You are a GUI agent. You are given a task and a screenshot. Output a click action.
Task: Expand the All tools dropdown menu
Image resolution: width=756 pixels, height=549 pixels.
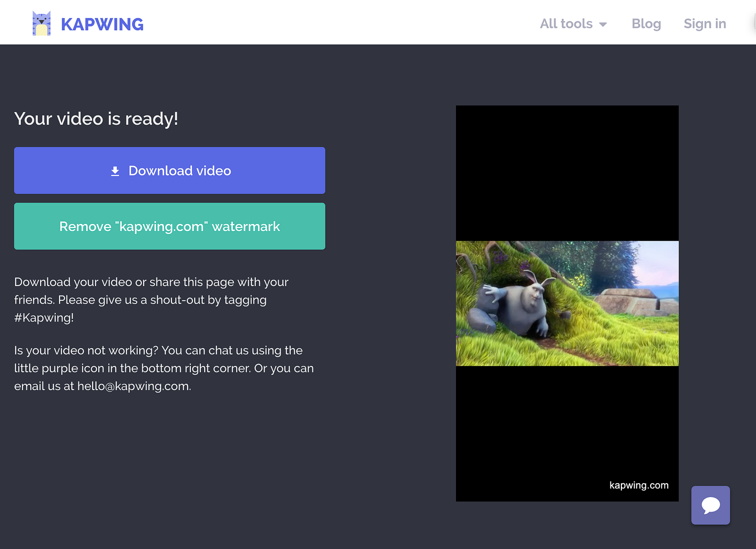[x=573, y=24]
